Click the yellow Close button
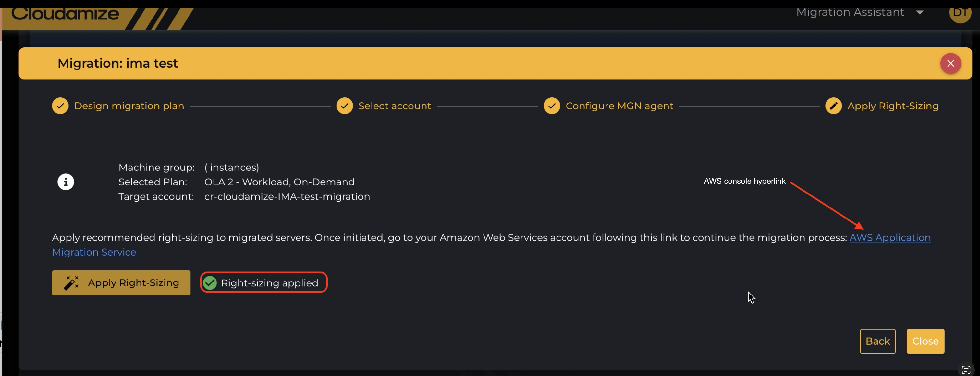 tap(925, 341)
